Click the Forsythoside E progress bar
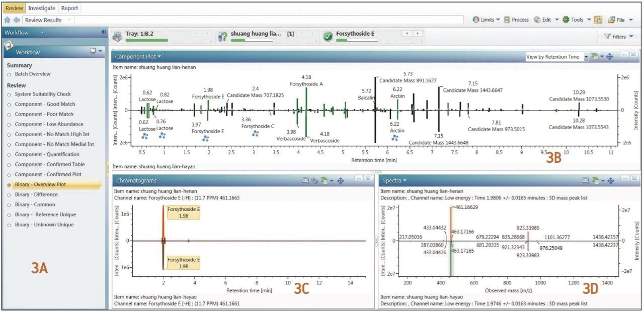 [357, 40]
